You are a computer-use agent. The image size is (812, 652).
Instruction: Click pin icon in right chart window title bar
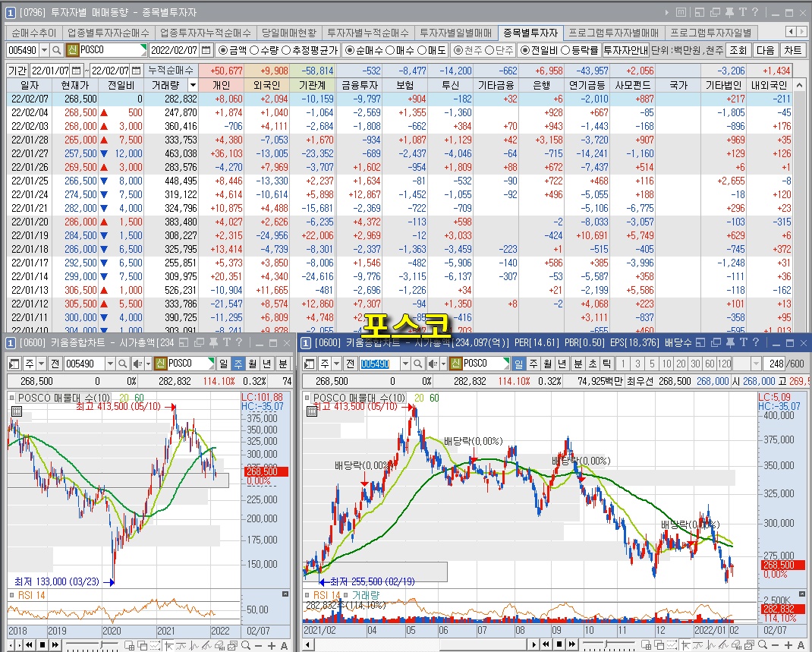pyautogui.click(x=730, y=342)
